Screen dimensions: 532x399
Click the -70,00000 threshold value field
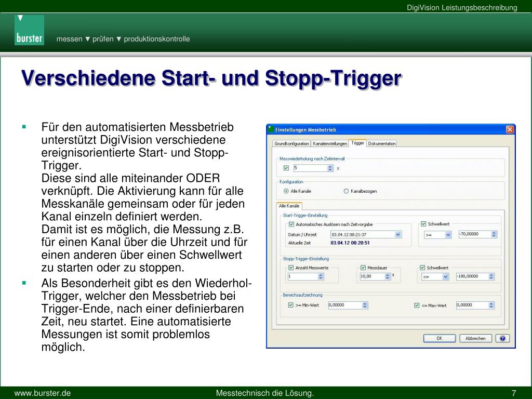[x=475, y=234]
